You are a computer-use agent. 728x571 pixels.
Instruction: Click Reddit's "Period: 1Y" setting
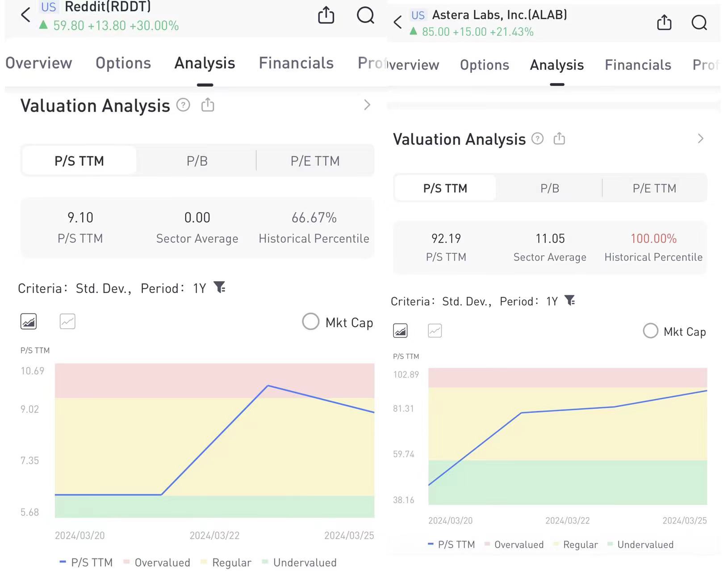click(173, 288)
